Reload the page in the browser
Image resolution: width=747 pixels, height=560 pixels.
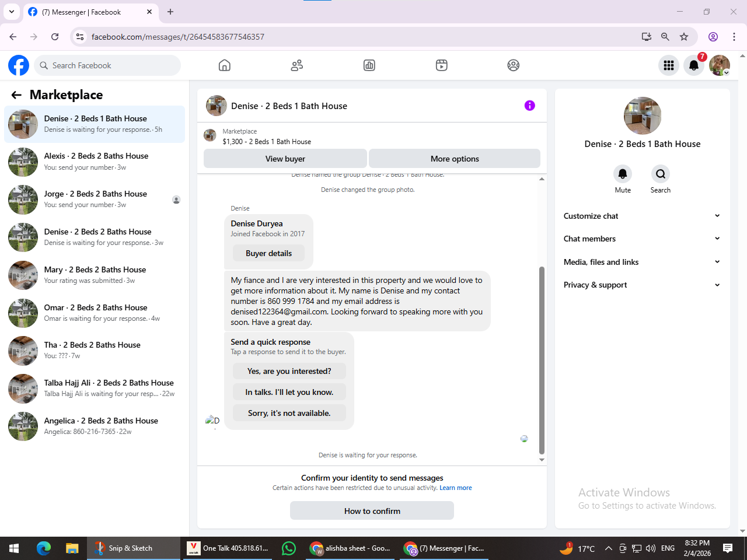click(55, 37)
